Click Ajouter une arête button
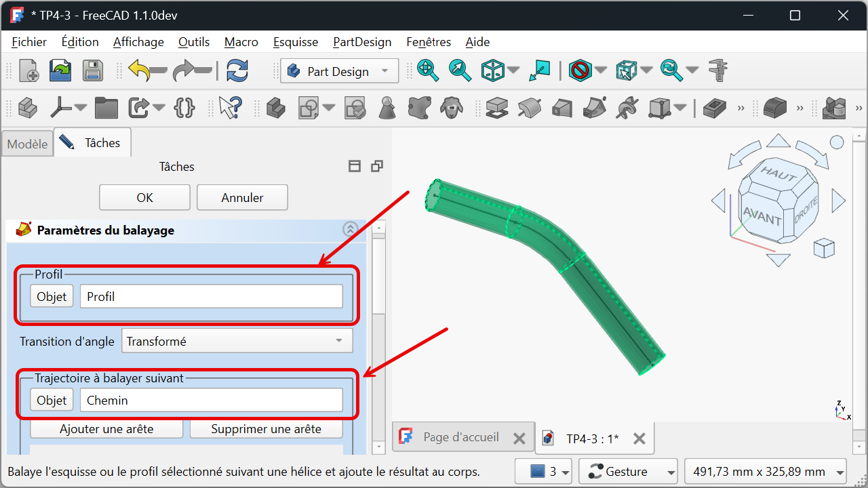The width and height of the screenshot is (868, 488). pos(106,429)
